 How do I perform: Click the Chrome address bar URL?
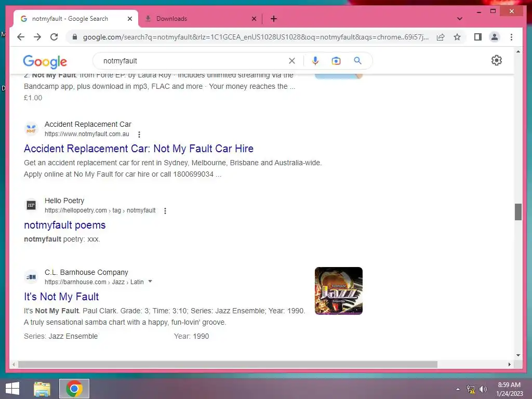pos(256,37)
